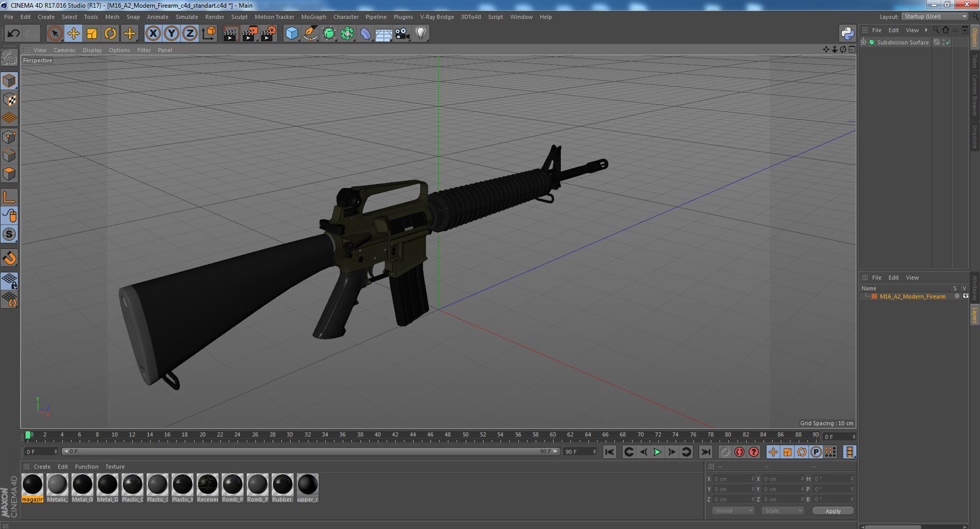Toggle X axis lock
Viewport: 980px width, 529px height.
click(153, 34)
